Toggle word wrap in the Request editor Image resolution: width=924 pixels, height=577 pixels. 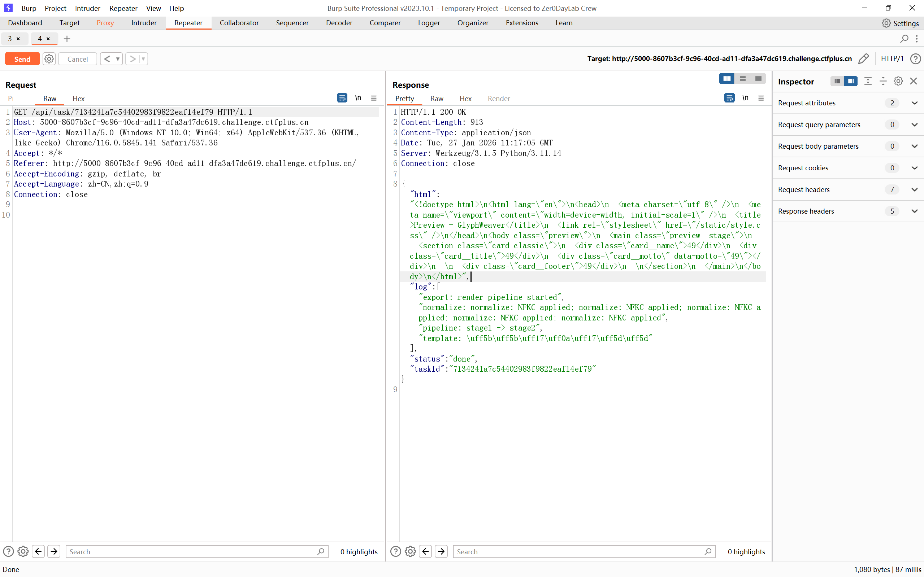[x=342, y=98]
